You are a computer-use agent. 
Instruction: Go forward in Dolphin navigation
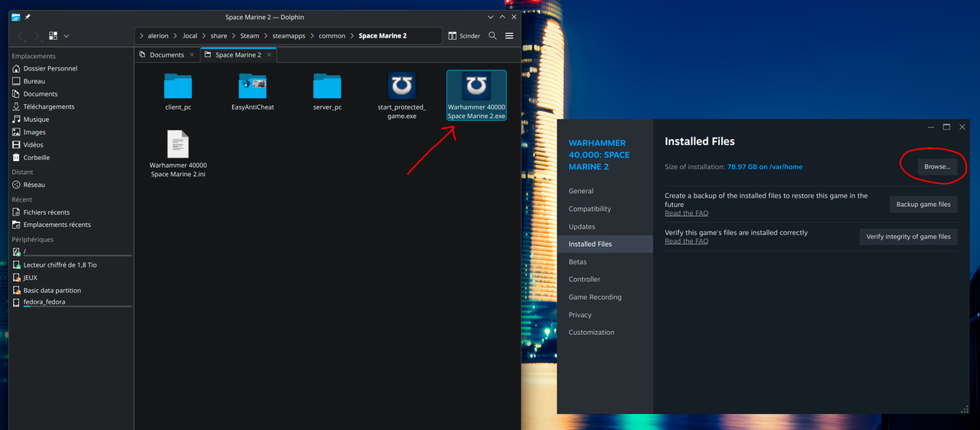(x=37, y=36)
